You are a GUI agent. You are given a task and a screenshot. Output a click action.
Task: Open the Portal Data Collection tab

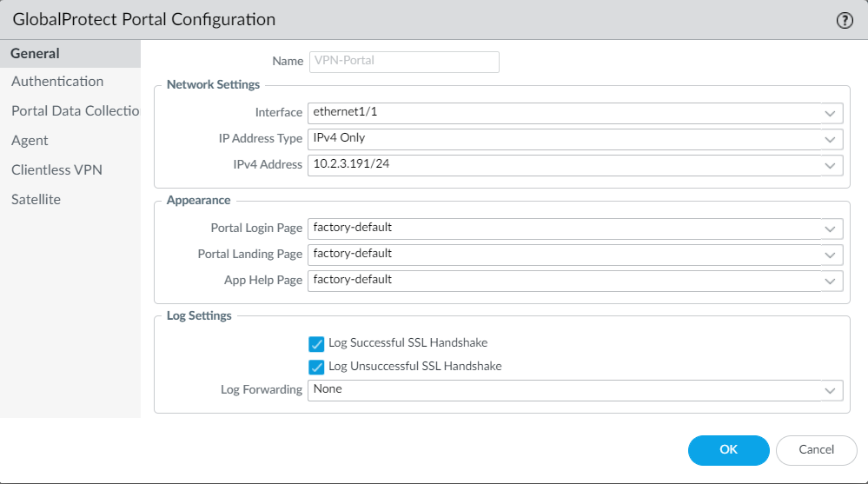click(x=75, y=111)
